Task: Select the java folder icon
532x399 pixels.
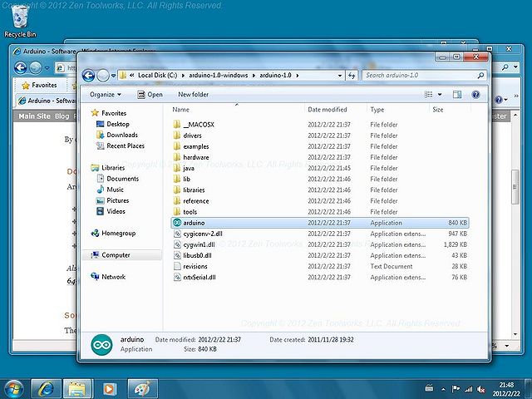Action: click(177, 168)
